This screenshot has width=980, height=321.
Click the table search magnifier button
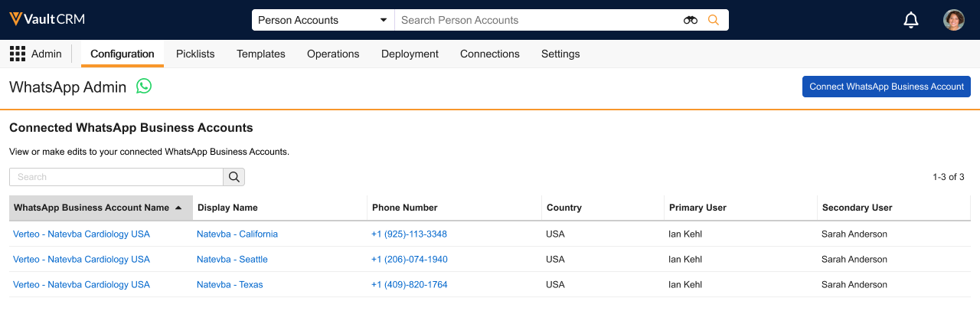(x=234, y=177)
